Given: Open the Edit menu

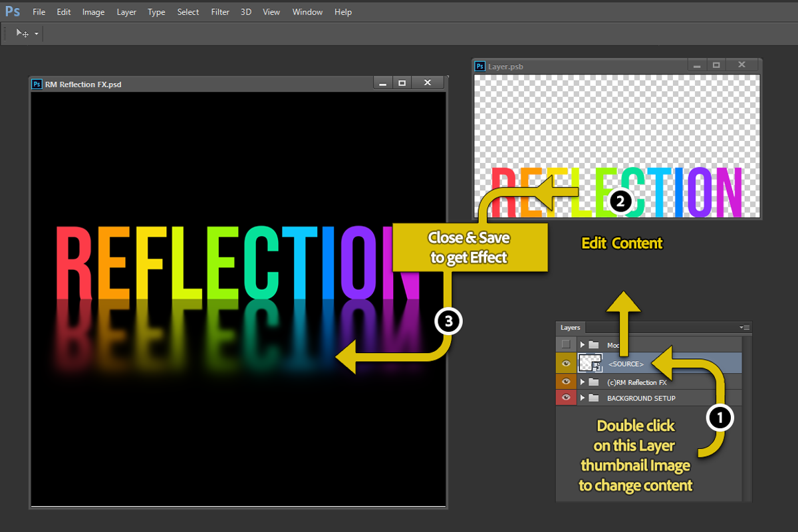Looking at the screenshot, I should (x=64, y=12).
